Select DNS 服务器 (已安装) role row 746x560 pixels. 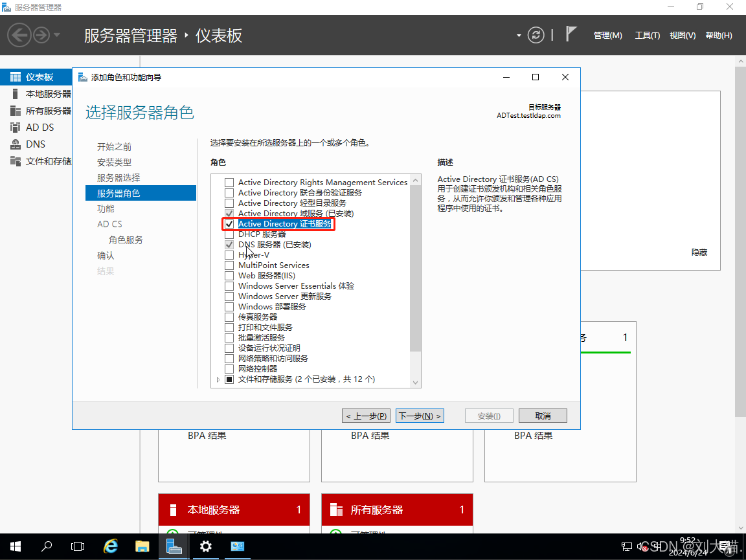coord(275,245)
